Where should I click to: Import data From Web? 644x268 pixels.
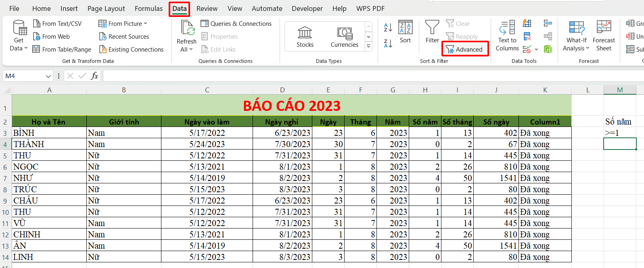pos(51,37)
